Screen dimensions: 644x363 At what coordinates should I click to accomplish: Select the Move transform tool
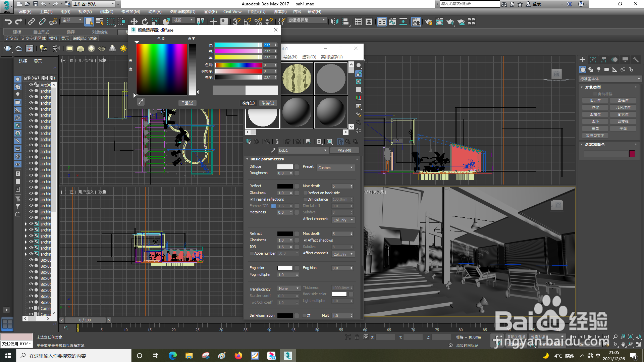tap(134, 22)
